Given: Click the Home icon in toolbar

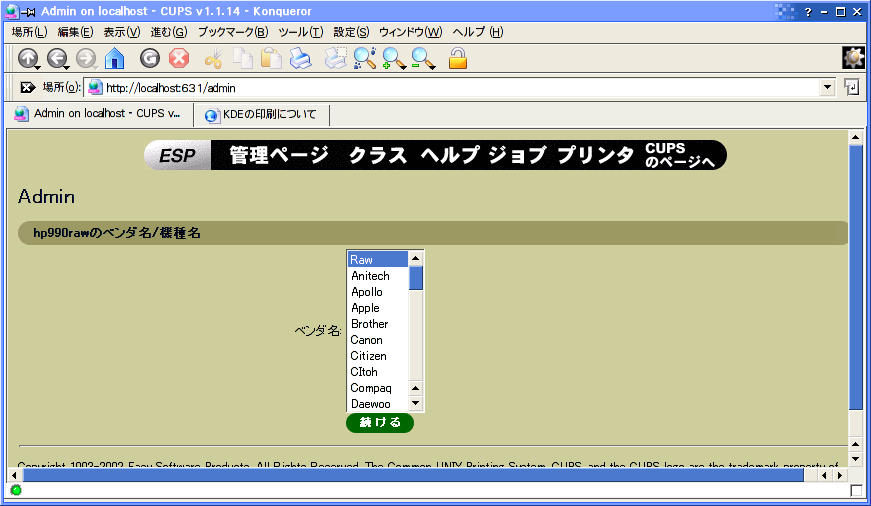Looking at the screenshot, I should coord(115,59).
